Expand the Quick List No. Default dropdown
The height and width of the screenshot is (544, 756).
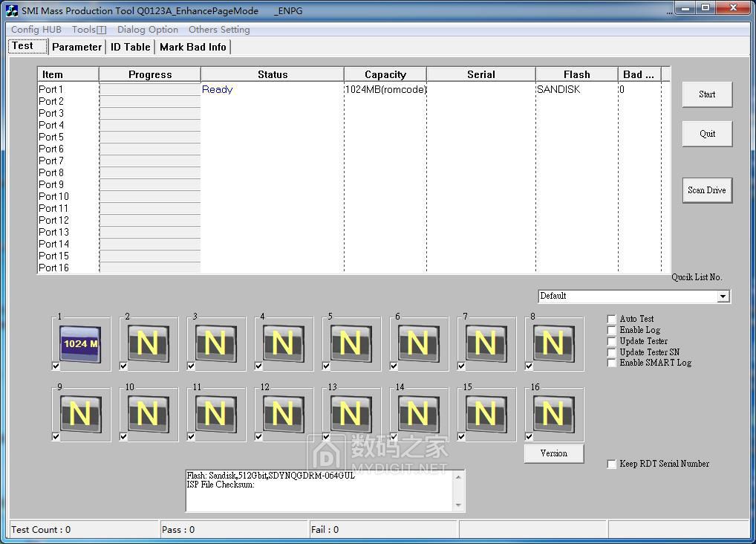pyautogui.click(x=723, y=297)
